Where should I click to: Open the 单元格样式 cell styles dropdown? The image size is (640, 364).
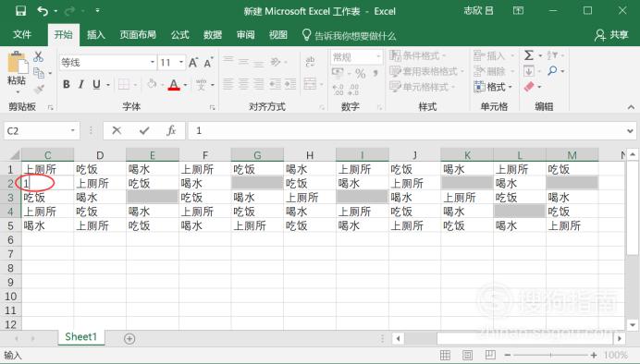tap(422, 87)
